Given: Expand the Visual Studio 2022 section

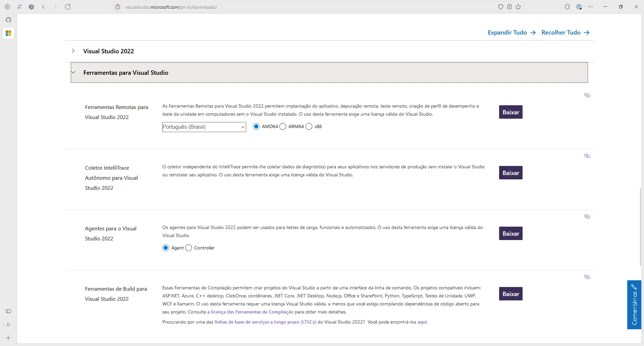Looking at the screenshot, I should (x=329, y=51).
